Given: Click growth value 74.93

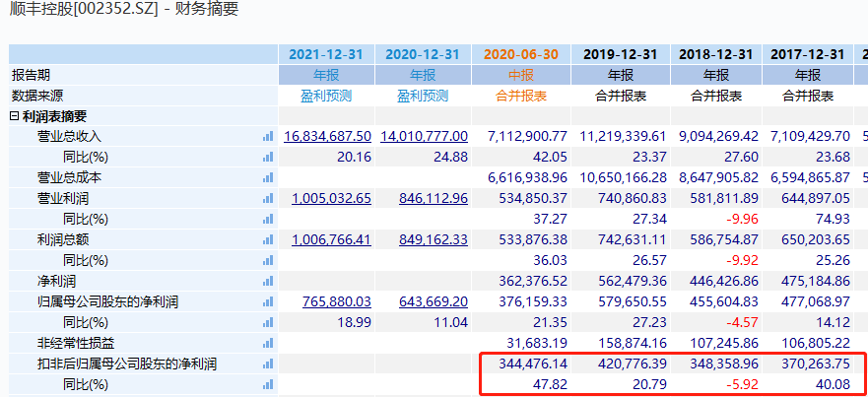Looking at the screenshot, I should point(835,220).
